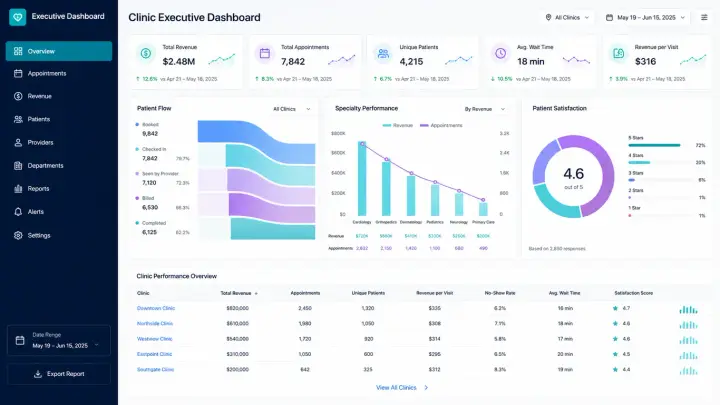720x405 pixels.
Task: Click the star icon in Downtown Clinic row
Action: [x=615, y=309]
